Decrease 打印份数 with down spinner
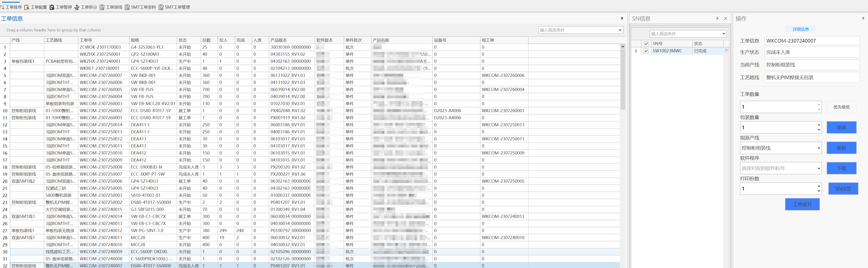Image resolution: width=868 pixels, height=268 pixels. pos(819,191)
